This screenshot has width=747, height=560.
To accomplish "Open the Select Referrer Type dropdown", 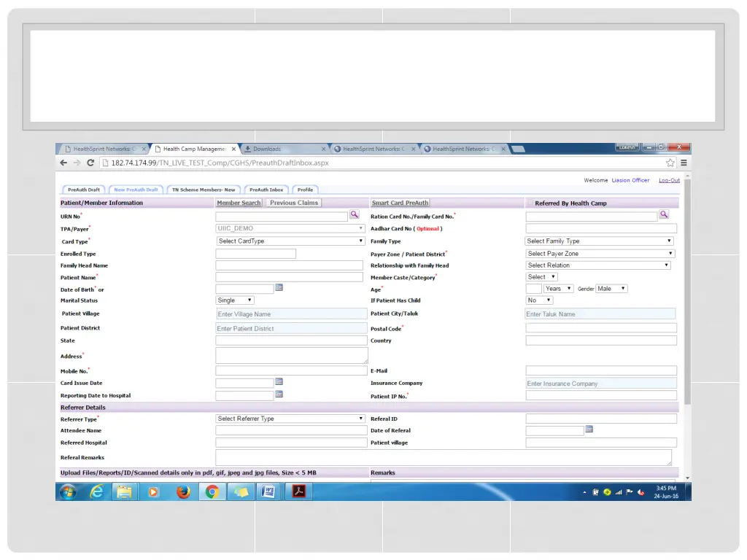I will tap(290, 419).
